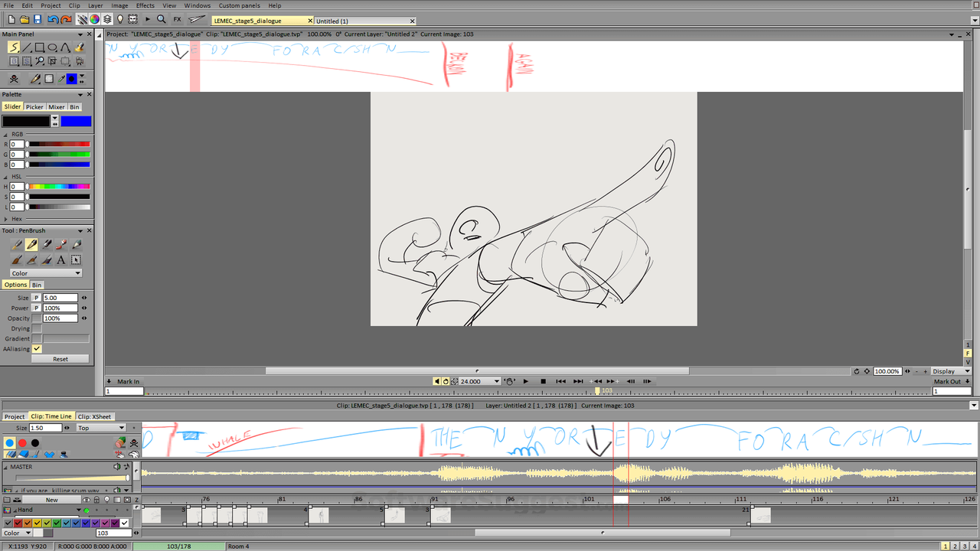The image size is (980, 551).
Task: Select the Ellipse tool
Action: pyautogui.click(x=52, y=47)
